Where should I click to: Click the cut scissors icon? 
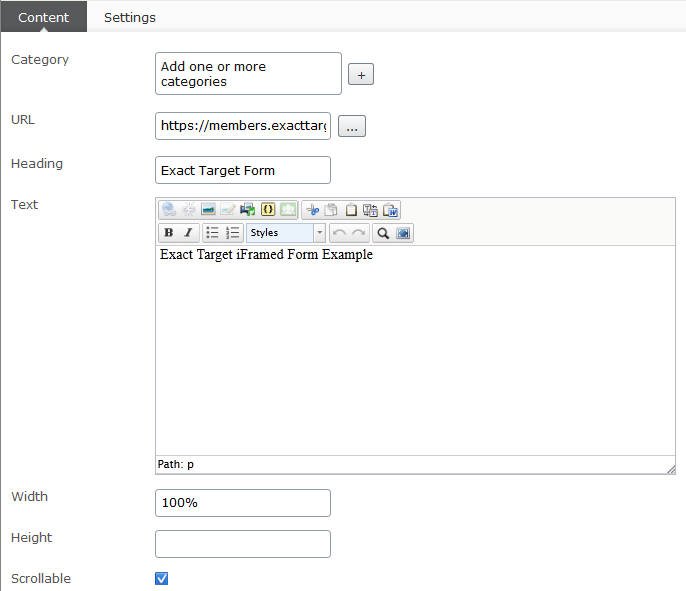(x=312, y=210)
